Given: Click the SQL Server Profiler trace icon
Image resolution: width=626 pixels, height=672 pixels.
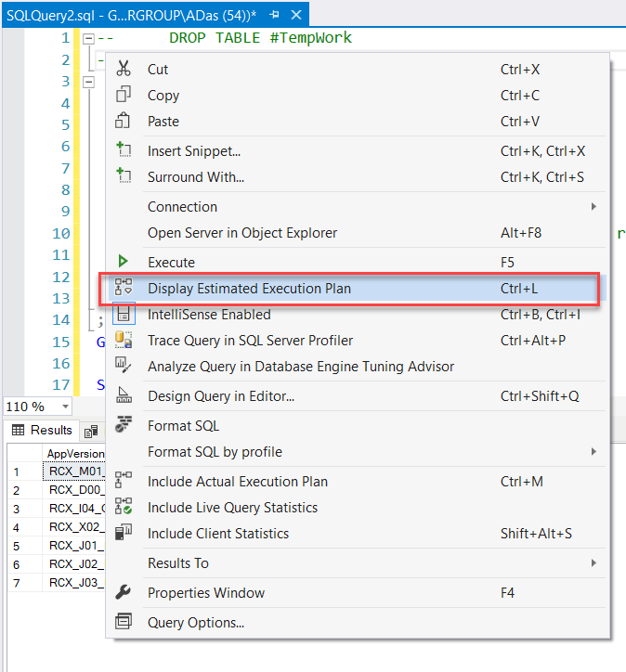Looking at the screenshot, I should [x=124, y=340].
